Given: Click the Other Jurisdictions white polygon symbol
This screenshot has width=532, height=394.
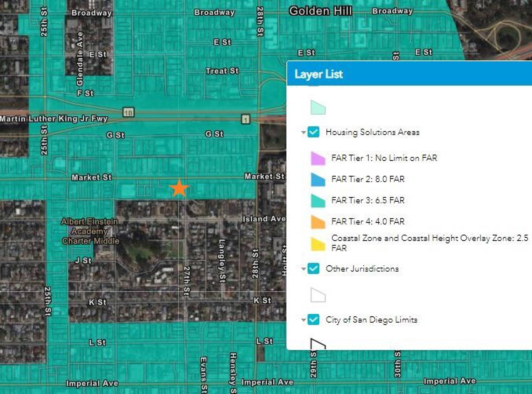Looking at the screenshot, I should pyautogui.click(x=318, y=295).
